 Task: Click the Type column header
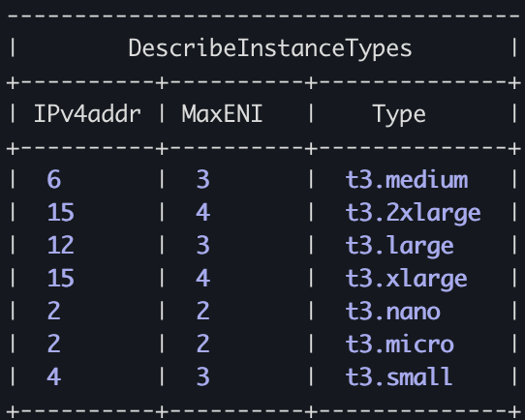[399, 116]
